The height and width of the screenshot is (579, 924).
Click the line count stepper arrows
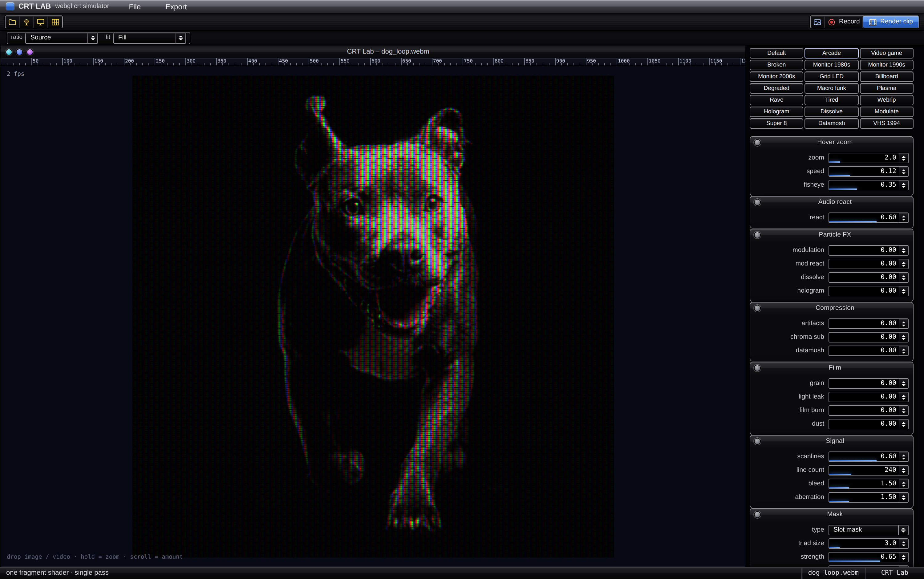click(904, 470)
